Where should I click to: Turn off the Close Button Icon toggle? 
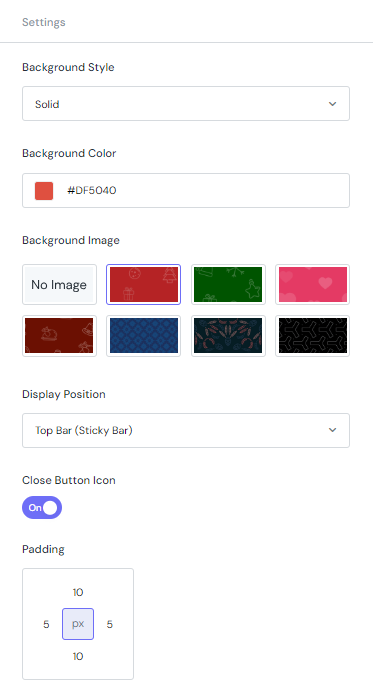pyautogui.click(x=42, y=507)
